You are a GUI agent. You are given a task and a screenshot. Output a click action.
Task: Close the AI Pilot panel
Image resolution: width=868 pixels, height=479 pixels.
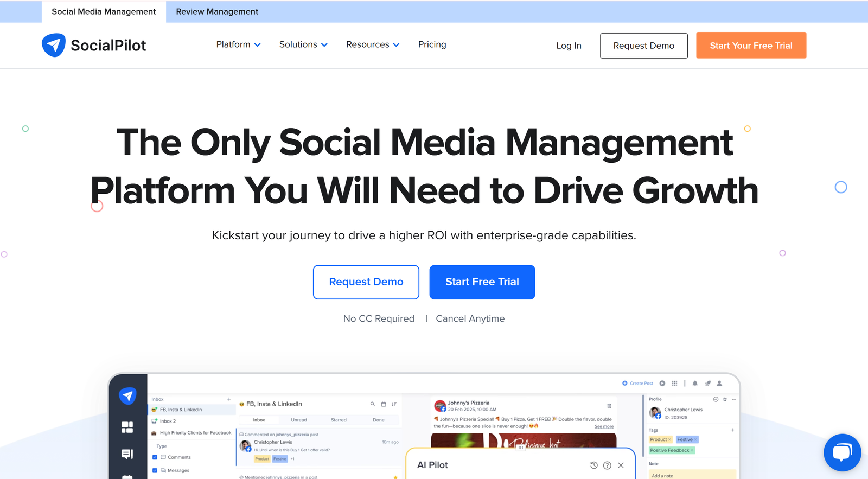pyautogui.click(x=621, y=465)
